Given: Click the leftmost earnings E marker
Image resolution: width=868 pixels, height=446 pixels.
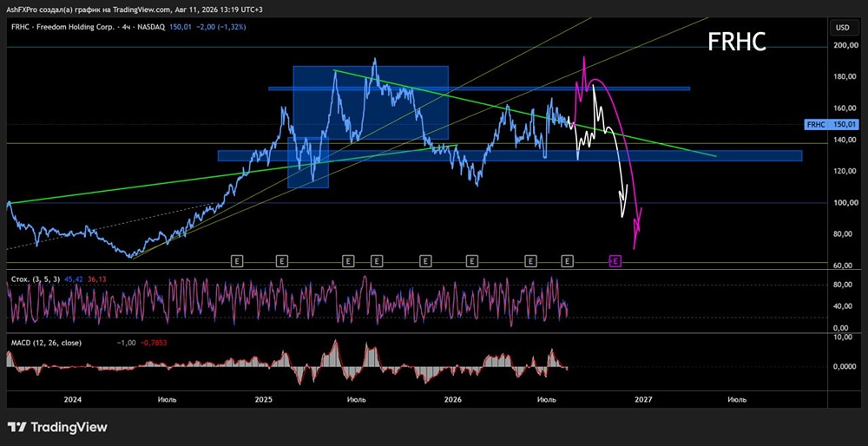Looking at the screenshot, I should point(237,260).
